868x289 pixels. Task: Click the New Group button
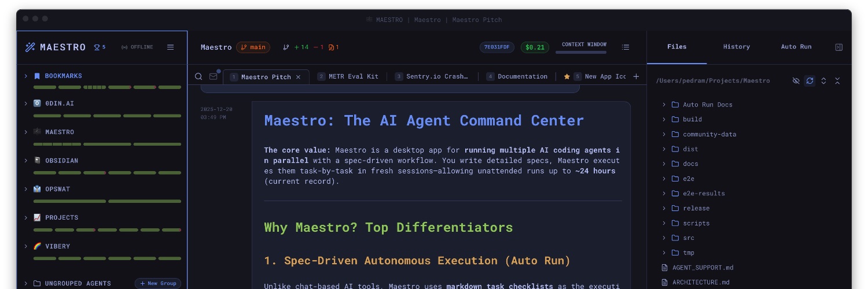coord(158,283)
